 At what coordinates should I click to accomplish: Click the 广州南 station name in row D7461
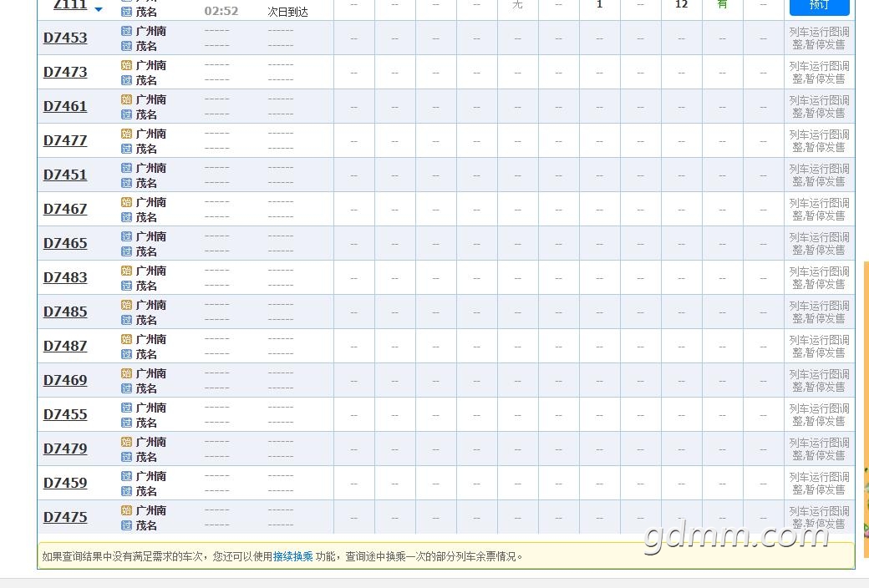[x=150, y=99]
